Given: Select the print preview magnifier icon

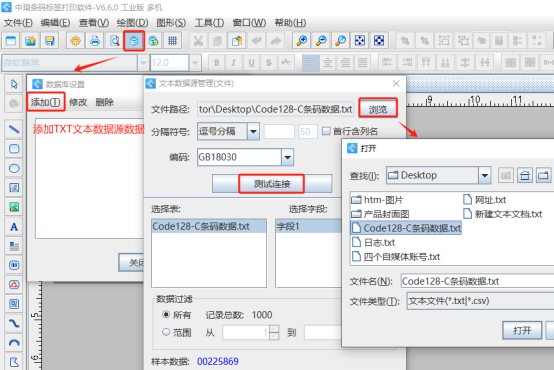Looking at the screenshot, I should (114, 41).
